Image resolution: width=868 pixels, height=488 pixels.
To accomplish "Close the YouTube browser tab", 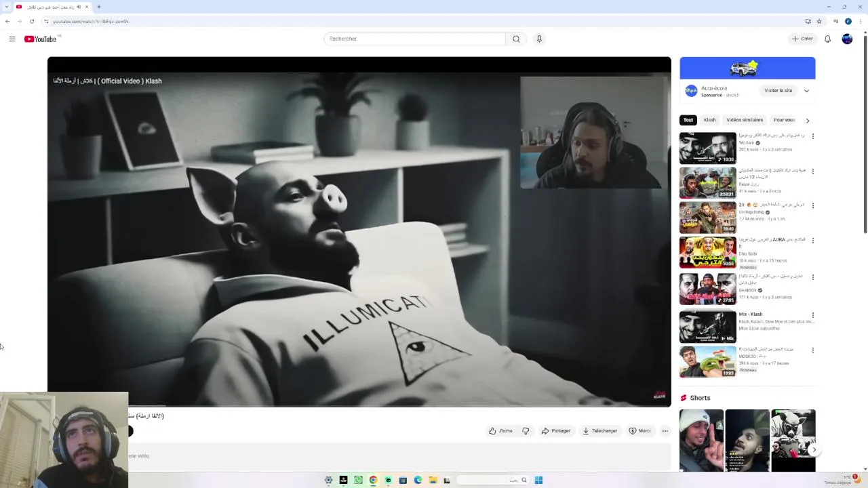I will 87,7.
